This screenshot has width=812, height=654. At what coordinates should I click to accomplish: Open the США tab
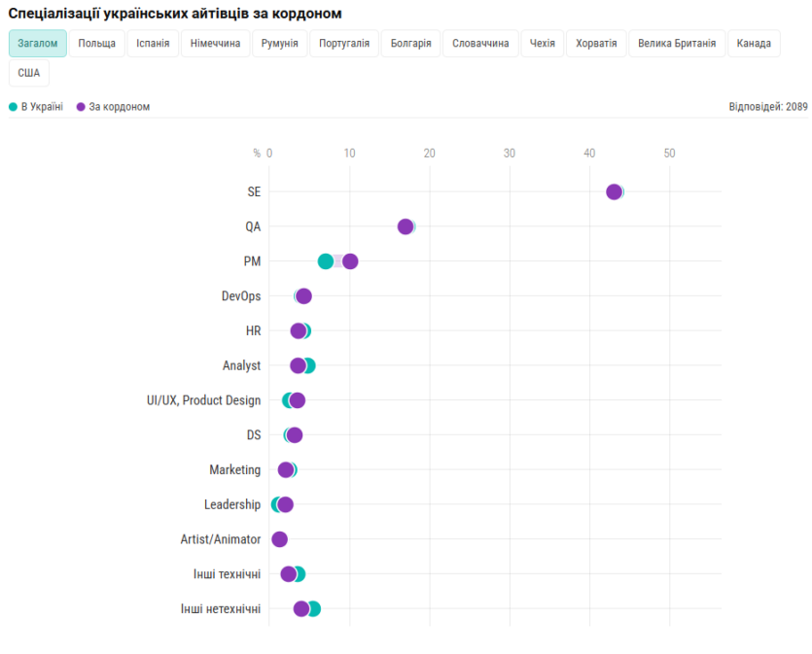[29, 73]
